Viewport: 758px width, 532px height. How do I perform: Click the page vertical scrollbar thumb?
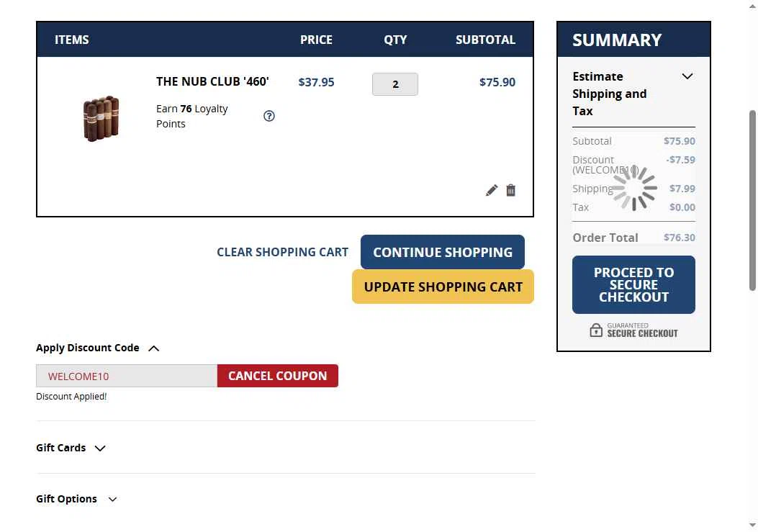click(753, 200)
